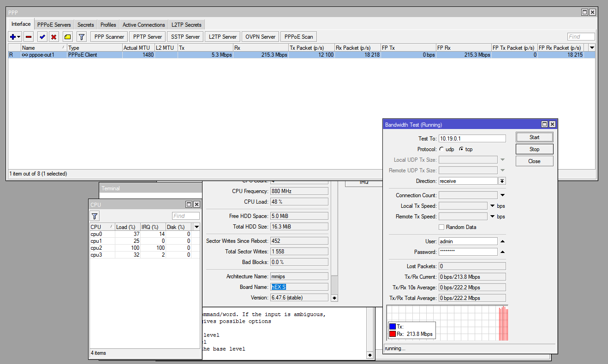608x364 pixels.
Task: Open the column chooser dropdown in CPU table
Action: 197,227
